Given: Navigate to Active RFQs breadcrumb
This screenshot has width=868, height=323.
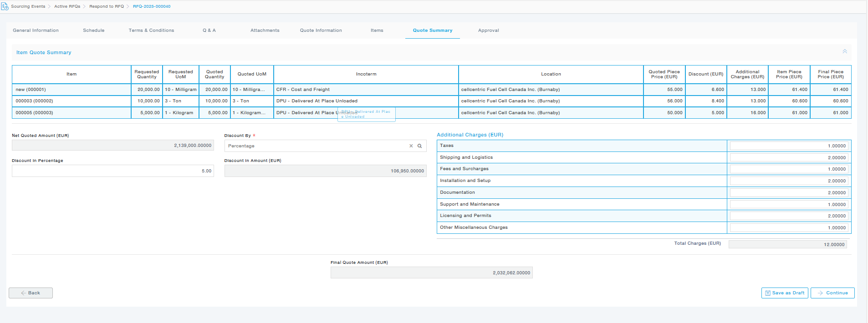Looking at the screenshot, I should pyautogui.click(x=67, y=7).
